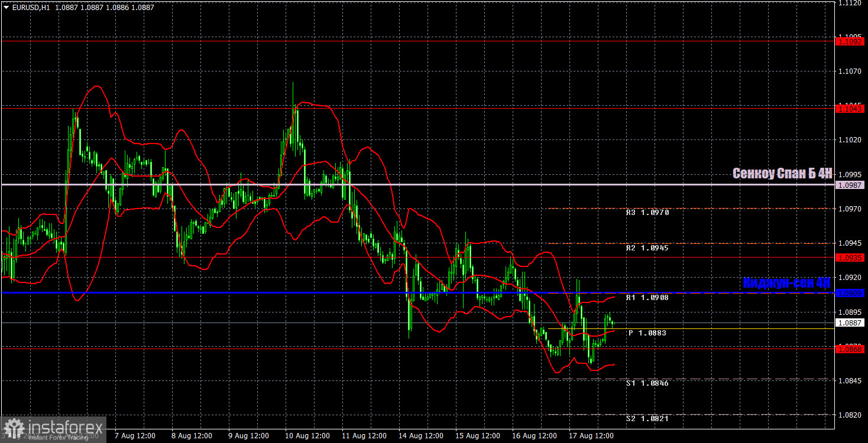Click the red 1.0935 price level tag
Viewport: 868px width, 443px height.
click(850, 258)
